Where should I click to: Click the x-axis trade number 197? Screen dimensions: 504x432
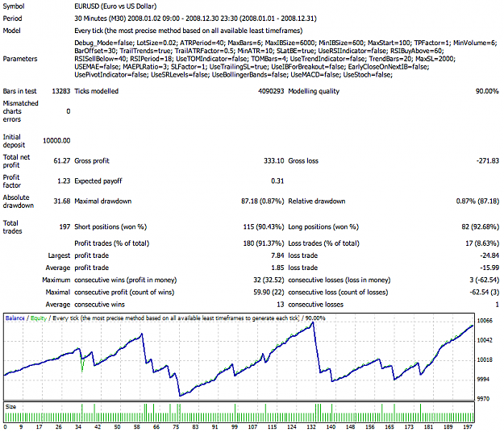click(x=468, y=427)
